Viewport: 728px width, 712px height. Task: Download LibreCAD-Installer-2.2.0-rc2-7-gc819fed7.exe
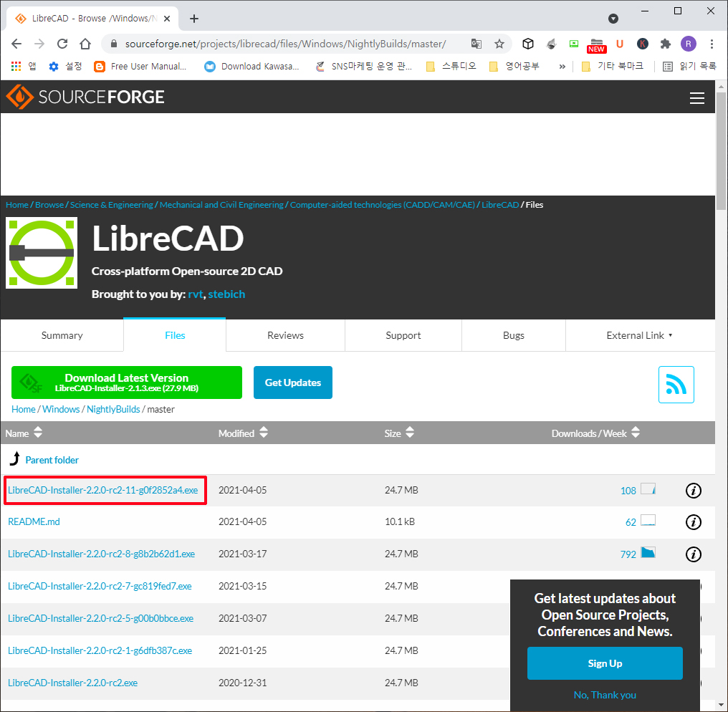(100, 586)
